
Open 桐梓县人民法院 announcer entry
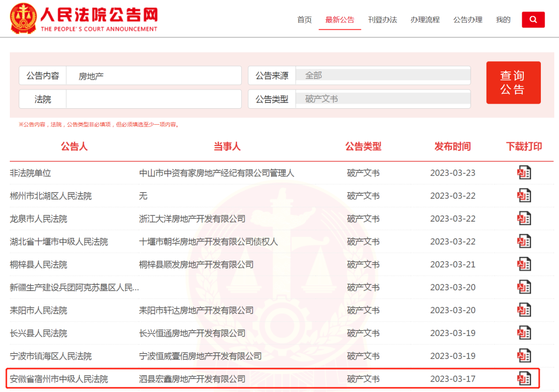[38, 265]
